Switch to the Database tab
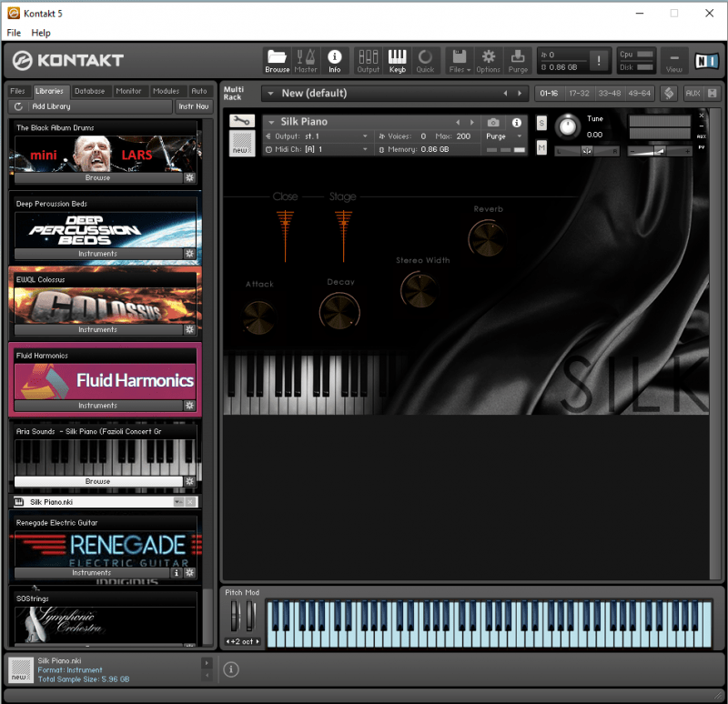Image resolution: width=728 pixels, height=704 pixels. coord(89,91)
